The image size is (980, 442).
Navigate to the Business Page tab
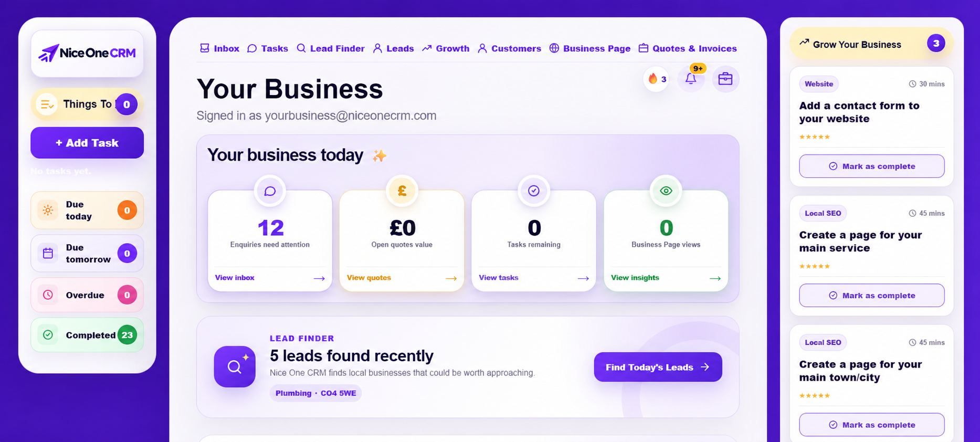tap(590, 48)
